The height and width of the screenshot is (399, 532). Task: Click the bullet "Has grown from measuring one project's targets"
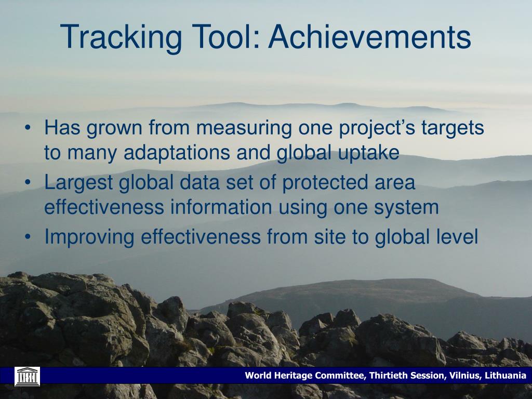click(x=264, y=128)
